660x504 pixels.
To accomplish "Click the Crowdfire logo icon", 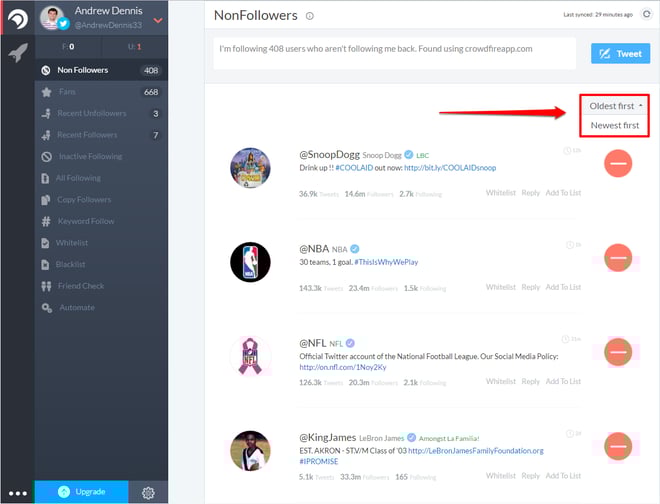I will (x=18, y=19).
